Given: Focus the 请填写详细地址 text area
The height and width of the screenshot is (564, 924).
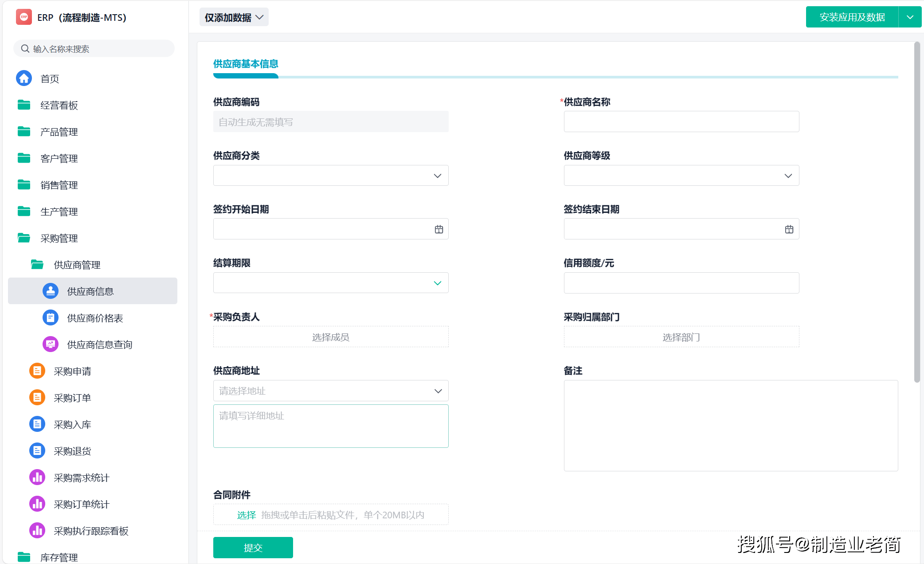Looking at the screenshot, I should pyautogui.click(x=331, y=426).
